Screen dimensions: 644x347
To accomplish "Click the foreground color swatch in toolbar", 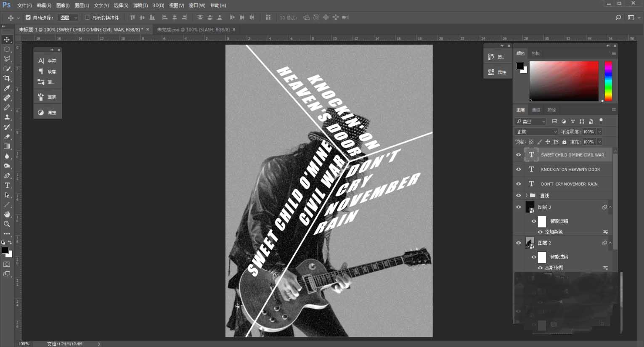I will click(5, 250).
